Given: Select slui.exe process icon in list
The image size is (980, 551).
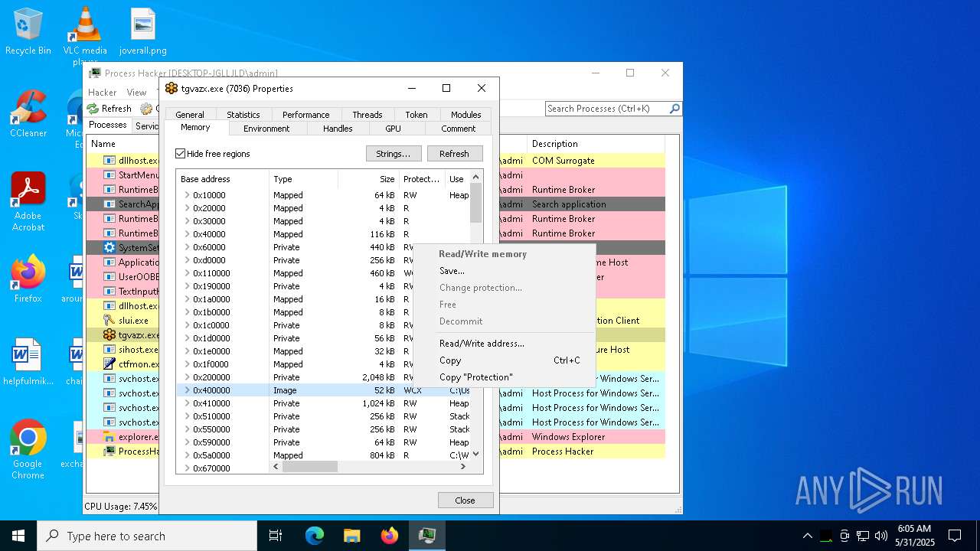Looking at the screenshot, I should point(109,321).
